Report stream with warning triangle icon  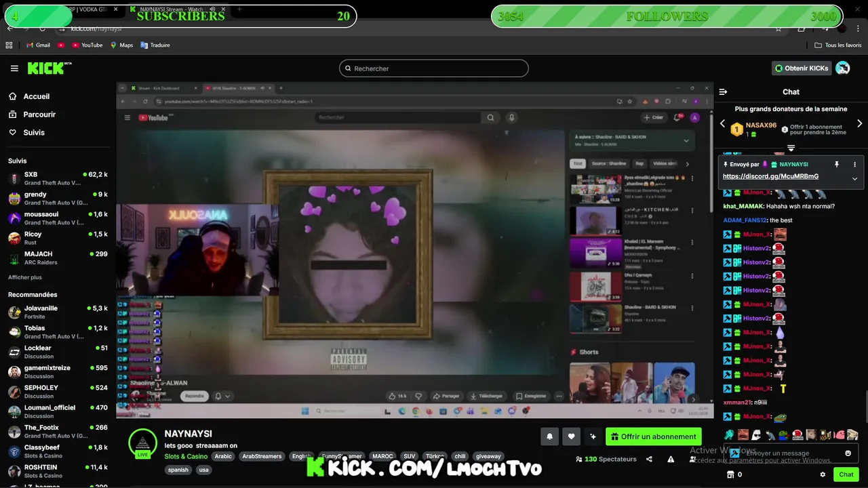click(671, 459)
